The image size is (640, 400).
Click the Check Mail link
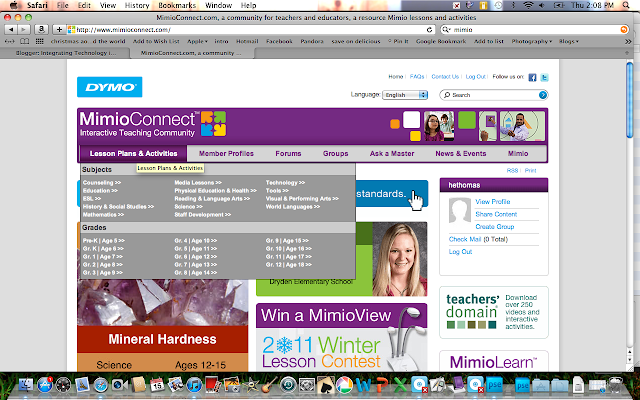[x=465, y=239]
